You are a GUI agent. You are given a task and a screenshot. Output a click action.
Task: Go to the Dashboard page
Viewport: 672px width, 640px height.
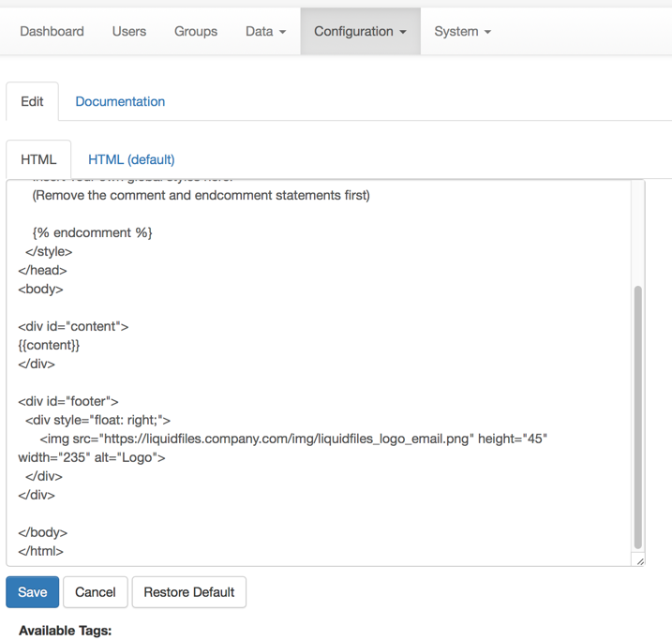point(52,31)
